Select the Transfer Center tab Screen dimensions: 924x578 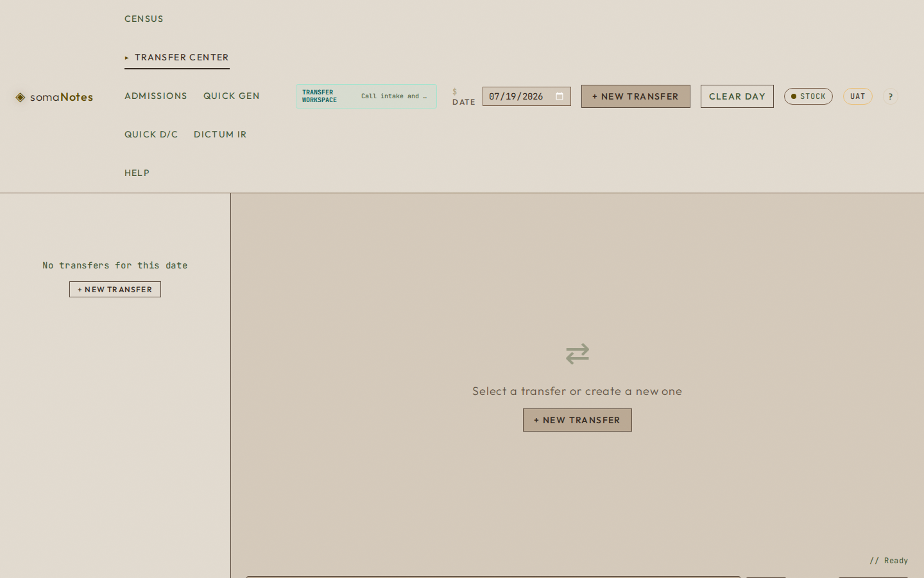click(177, 58)
